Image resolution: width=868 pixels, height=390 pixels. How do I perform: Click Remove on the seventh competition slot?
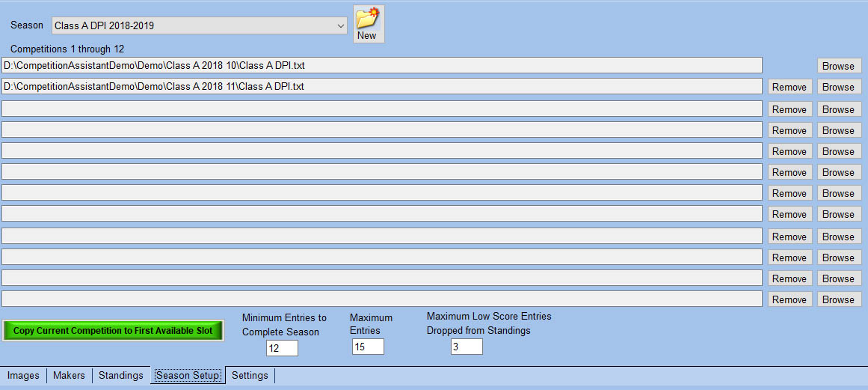(x=789, y=193)
